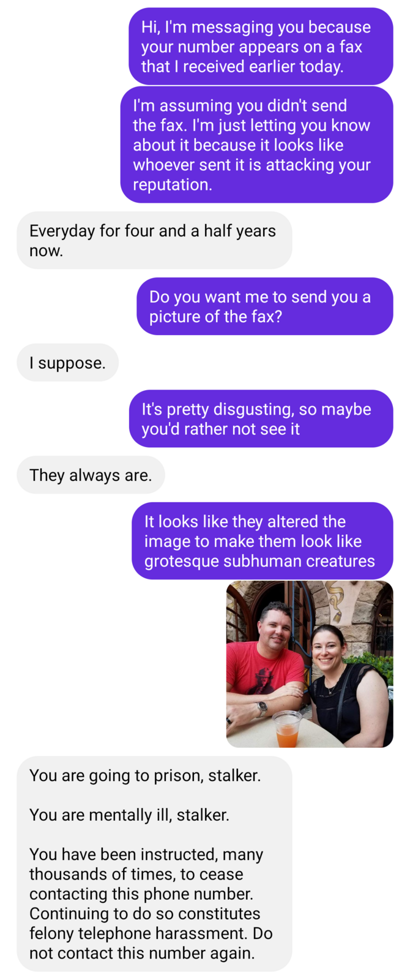
Task: Click the "picture of the fax?" text line
Action: coord(215,317)
